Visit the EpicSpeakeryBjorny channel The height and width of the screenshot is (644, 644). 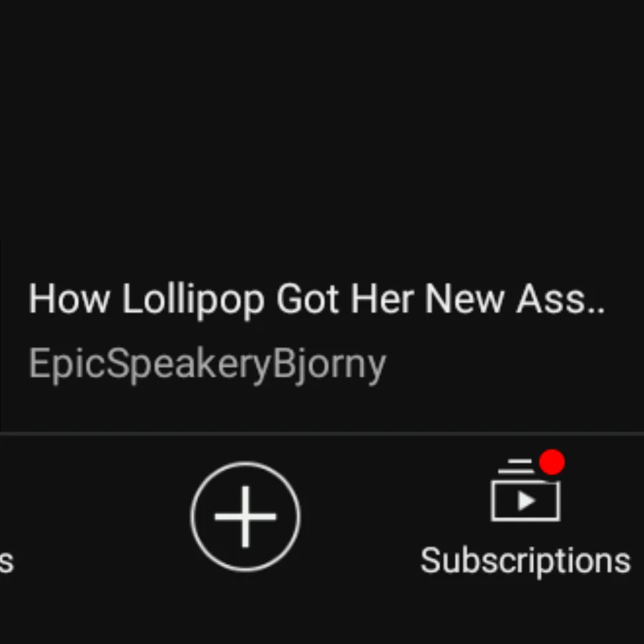[208, 364]
